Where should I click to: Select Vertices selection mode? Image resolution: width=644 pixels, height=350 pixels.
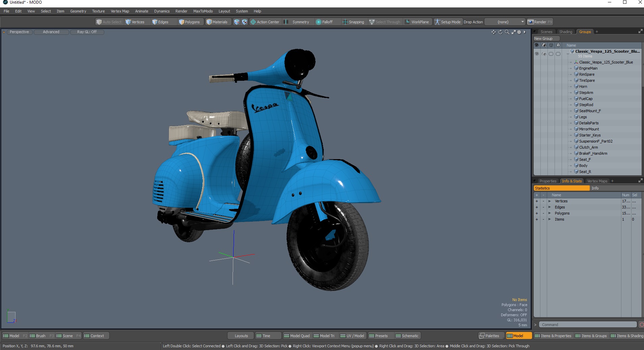(135, 22)
